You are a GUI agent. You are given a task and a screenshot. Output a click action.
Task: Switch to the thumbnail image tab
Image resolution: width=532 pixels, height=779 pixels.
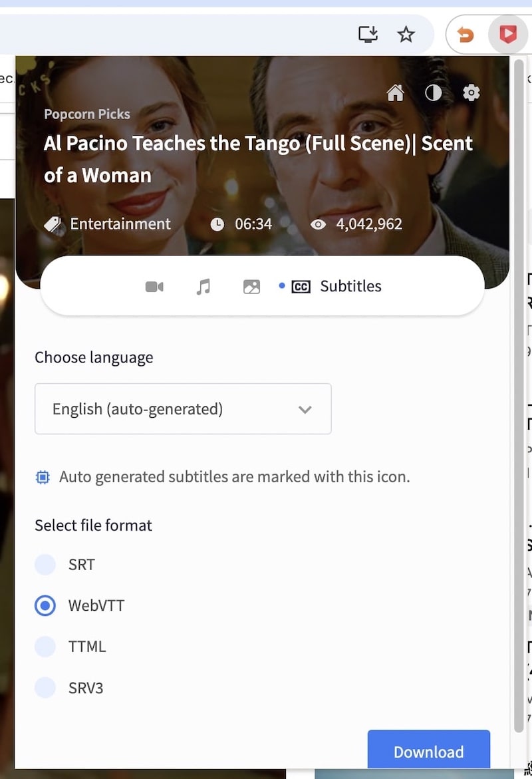[251, 287]
